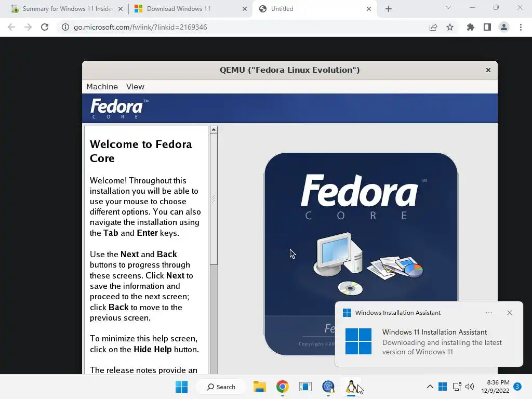Open the globe app icon on taskbar
532x399 pixels.
pyautogui.click(x=328, y=387)
